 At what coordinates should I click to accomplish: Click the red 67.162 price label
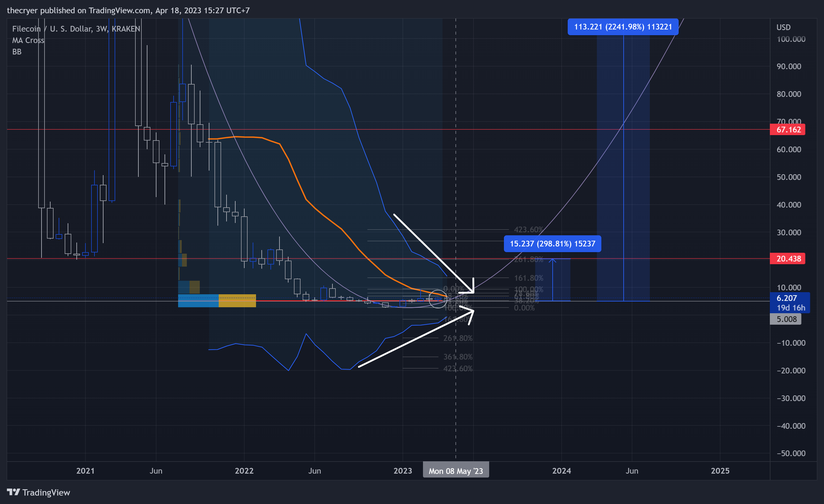[787, 129]
